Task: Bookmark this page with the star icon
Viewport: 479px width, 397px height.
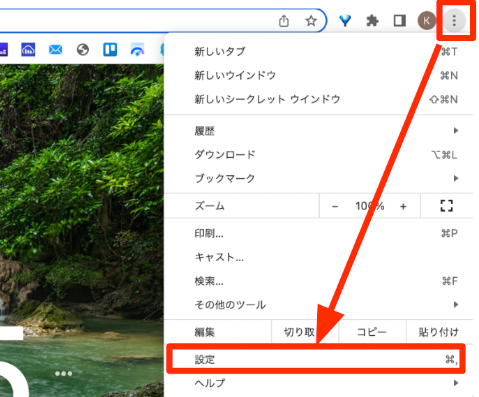Action: (311, 21)
